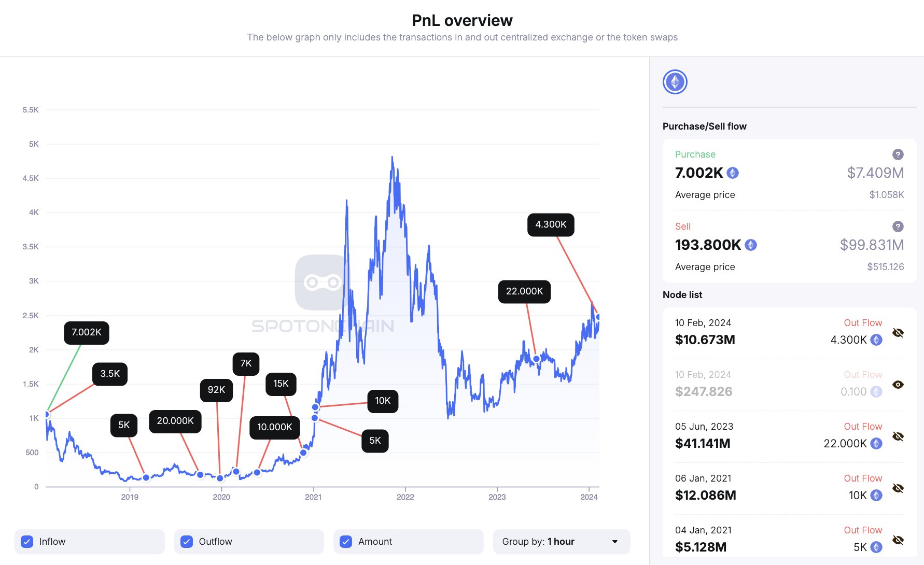Click the large Ethereum token icon
Screen dimensions: 924x565
[x=675, y=82]
